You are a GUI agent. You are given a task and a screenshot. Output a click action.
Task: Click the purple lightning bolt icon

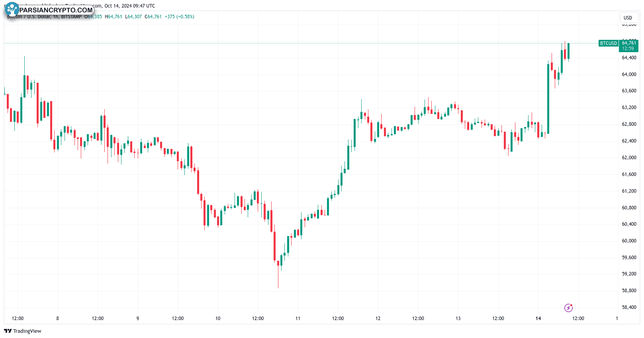[568, 308]
